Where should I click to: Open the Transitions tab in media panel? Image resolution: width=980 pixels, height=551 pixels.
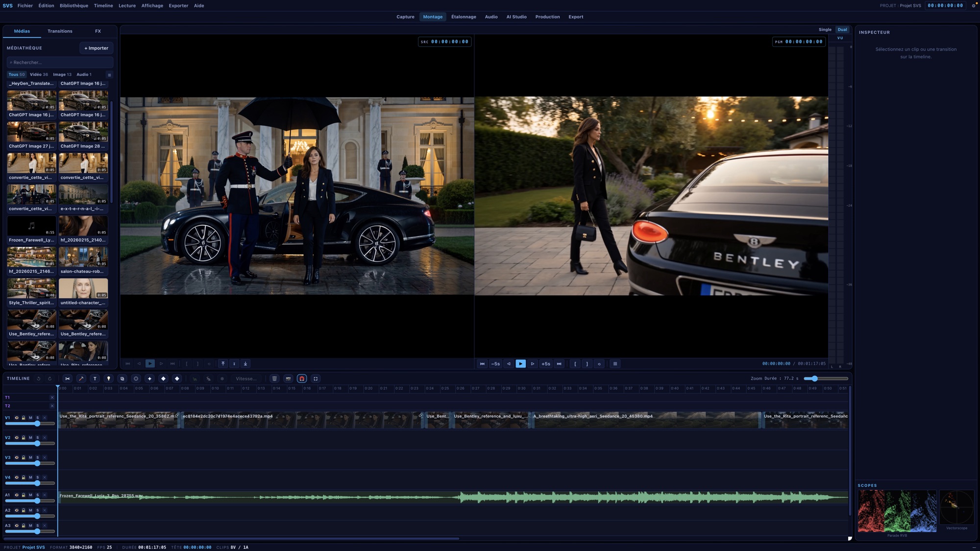point(60,31)
